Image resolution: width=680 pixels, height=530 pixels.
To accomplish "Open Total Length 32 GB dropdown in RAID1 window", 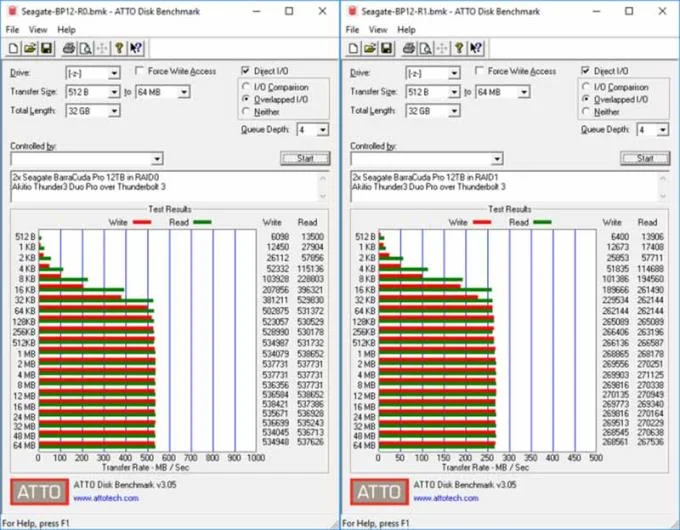I will pyautogui.click(x=433, y=111).
